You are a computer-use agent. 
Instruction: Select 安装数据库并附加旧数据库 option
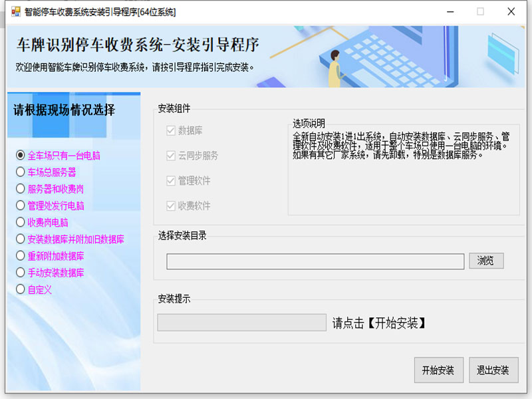21,239
